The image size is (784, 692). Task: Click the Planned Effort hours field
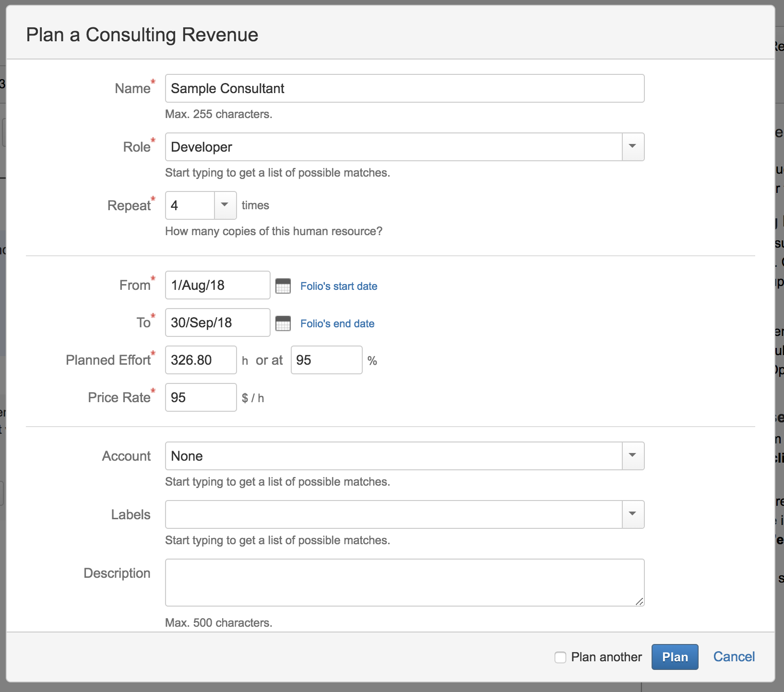pyautogui.click(x=201, y=360)
